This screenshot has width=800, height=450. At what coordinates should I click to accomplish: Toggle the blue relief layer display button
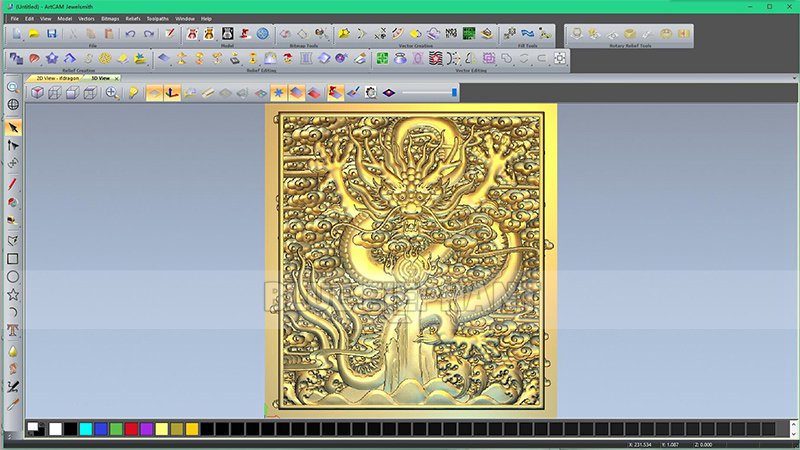coord(296,92)
